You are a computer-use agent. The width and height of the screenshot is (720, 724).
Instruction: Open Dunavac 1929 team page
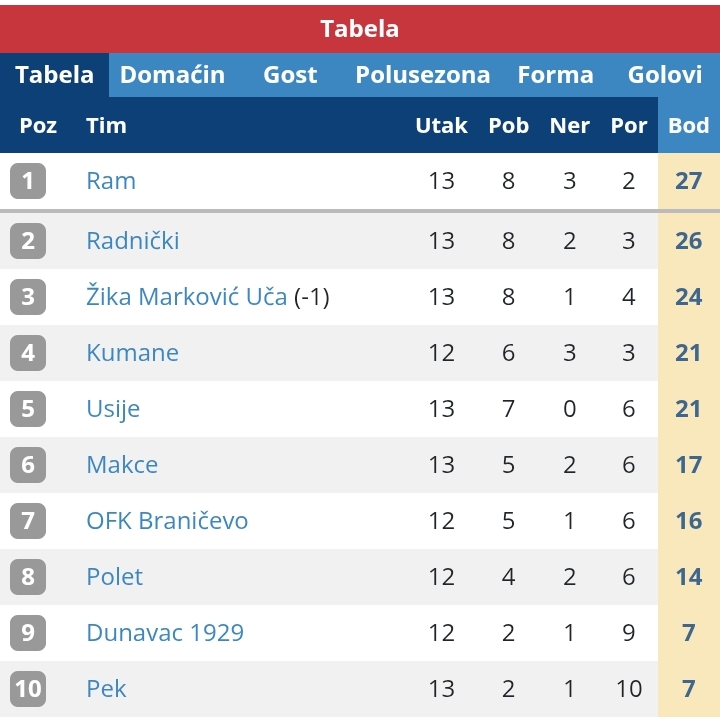click(165, 633)
